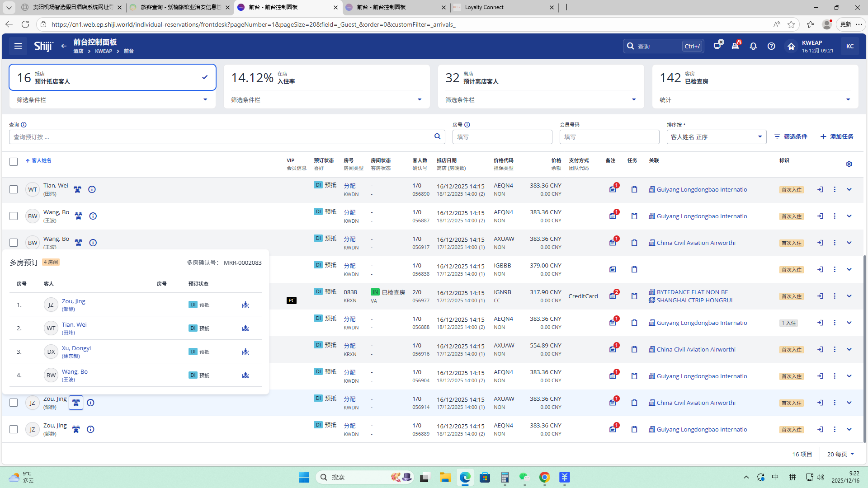Click the 添加任务 add task button
This screenshot has height=488, width=868.
coord(837,136)
